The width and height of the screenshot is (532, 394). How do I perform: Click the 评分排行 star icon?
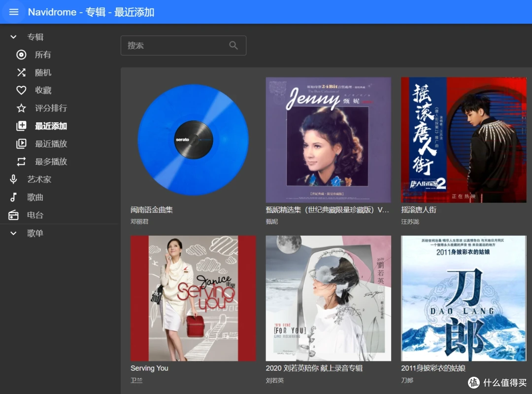[21, 108]
